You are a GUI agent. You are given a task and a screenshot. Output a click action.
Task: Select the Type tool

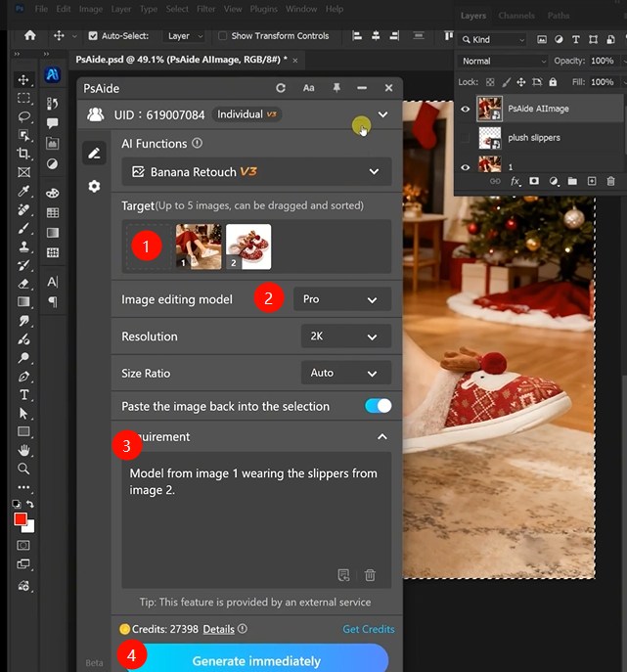point(23,394)
